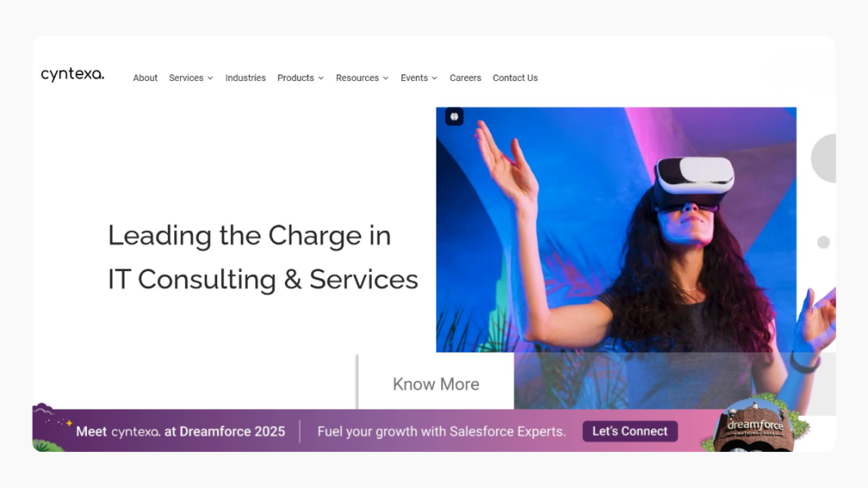This screenshot has width=868, height=488.
Task: Click the brain icon on the hero image
Action: [454, 117]
